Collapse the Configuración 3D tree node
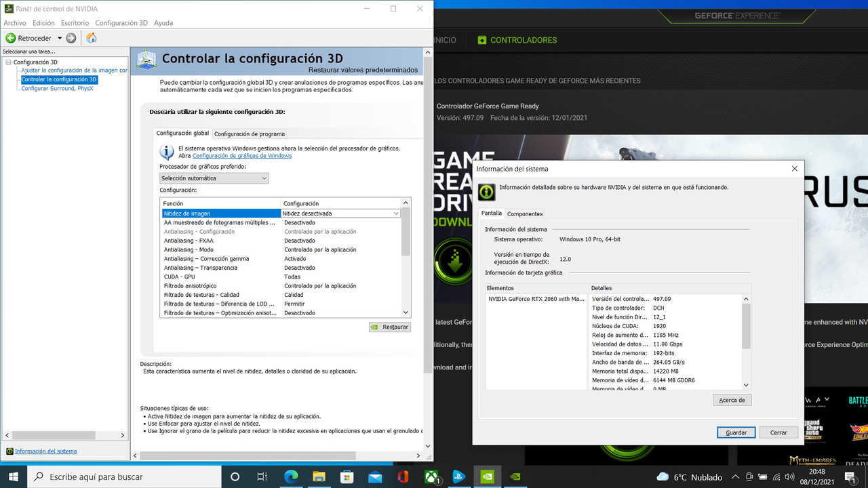The width and height of the screenshot is (868, 488). pyautogui.click(x=9, y=62)
